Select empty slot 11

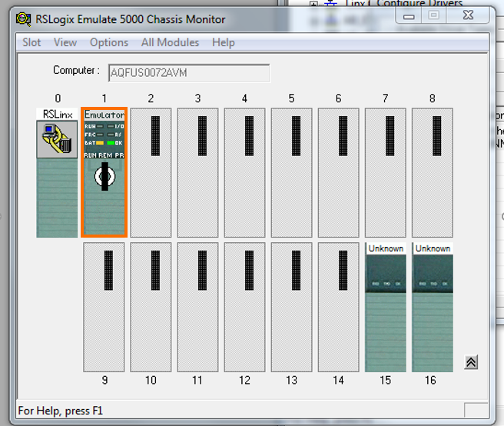[x=197, y=308]
